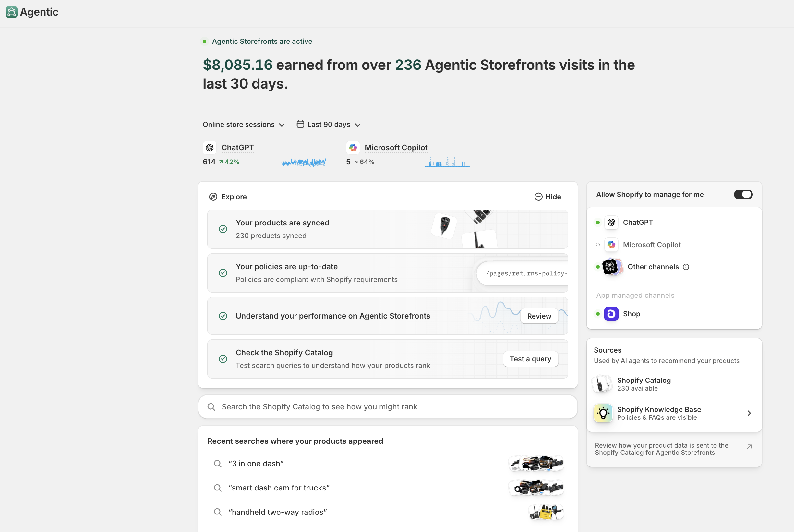The height and width of the screenshot is (532, 794).
Task: Click the Search the Shopify Catalog input field
Action: coord(388,407)
